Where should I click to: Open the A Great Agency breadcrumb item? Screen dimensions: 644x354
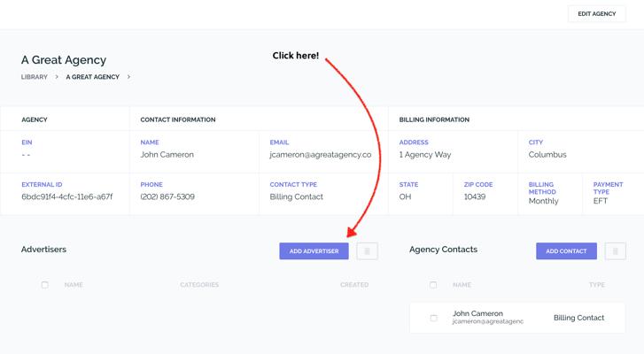[x=92, y=77]
